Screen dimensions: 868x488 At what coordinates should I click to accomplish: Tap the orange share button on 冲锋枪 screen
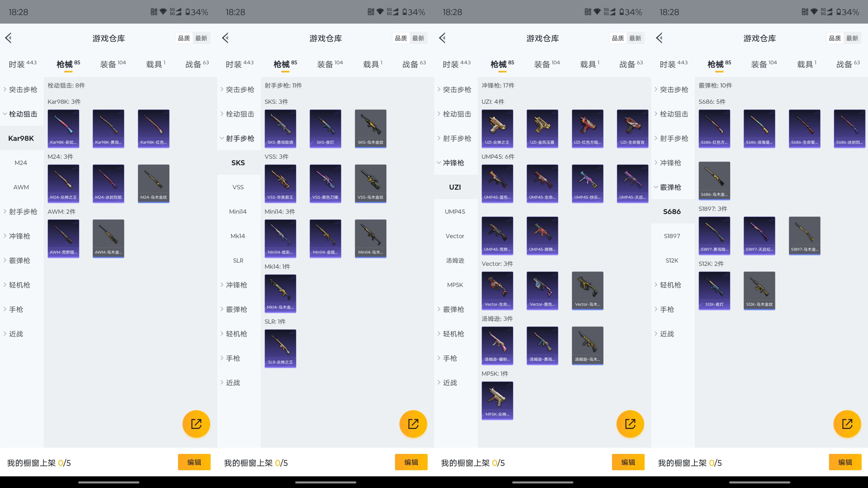click(x=630, y=424)
